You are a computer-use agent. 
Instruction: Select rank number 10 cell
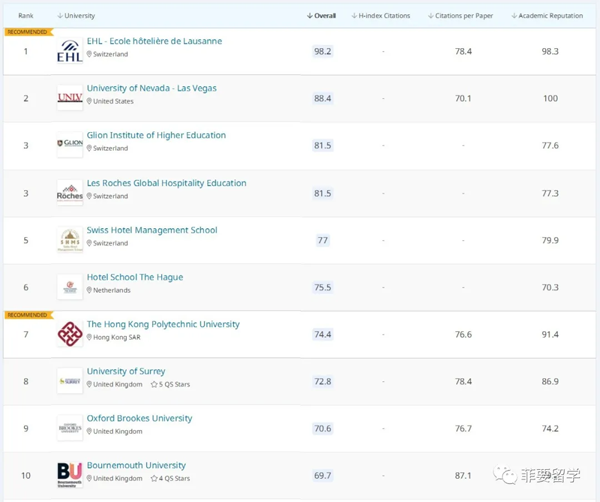26,476
